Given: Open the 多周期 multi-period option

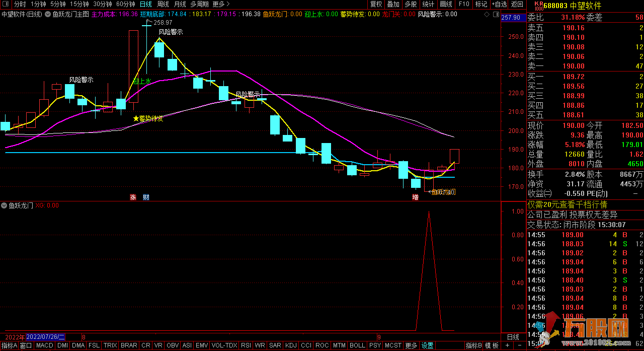Looking at the screenshot, I should [199, 4].
